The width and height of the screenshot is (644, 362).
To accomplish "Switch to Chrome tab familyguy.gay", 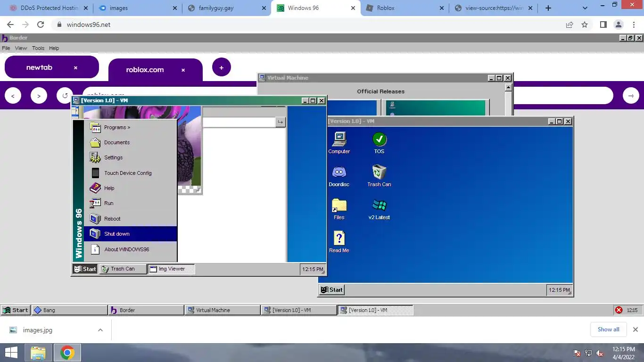I will (x=226, y=8).
